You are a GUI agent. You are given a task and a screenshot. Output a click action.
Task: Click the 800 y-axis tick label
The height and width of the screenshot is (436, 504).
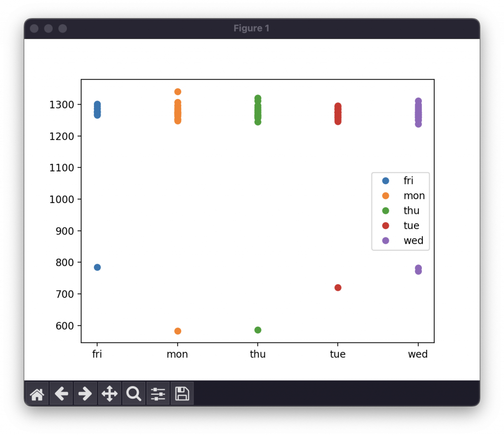coord(64,263)
